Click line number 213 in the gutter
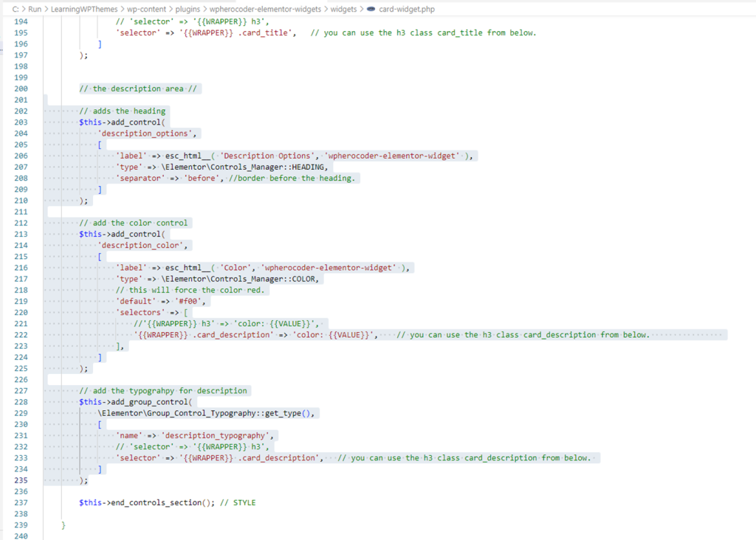 [21, 235]
